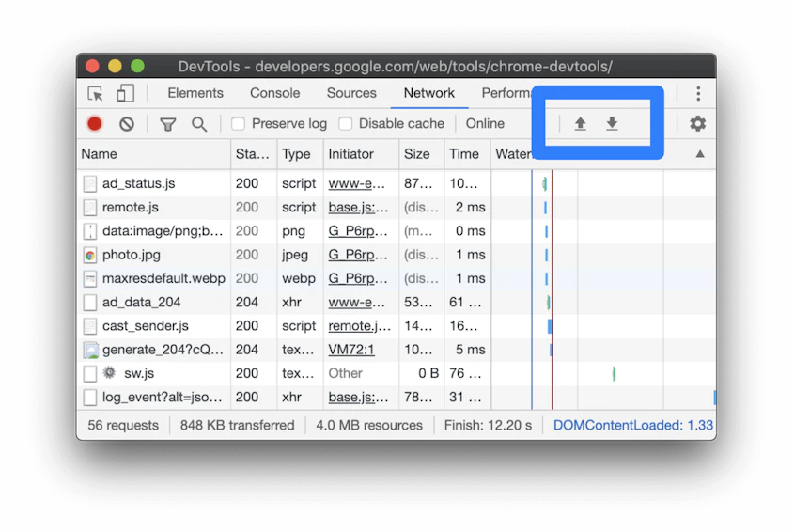Switch to the Console tab
Viewport: 794px width, 532px height.
(x=274, y=93)
